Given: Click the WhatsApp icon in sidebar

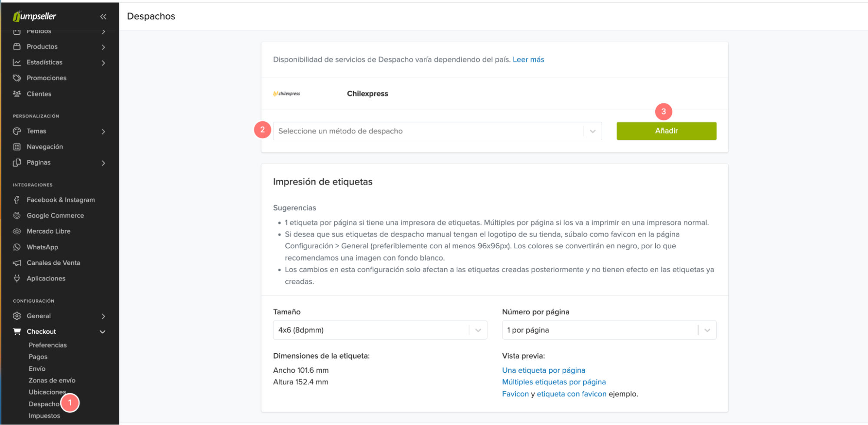Looking at the screenshot, I should click(17, 247).
